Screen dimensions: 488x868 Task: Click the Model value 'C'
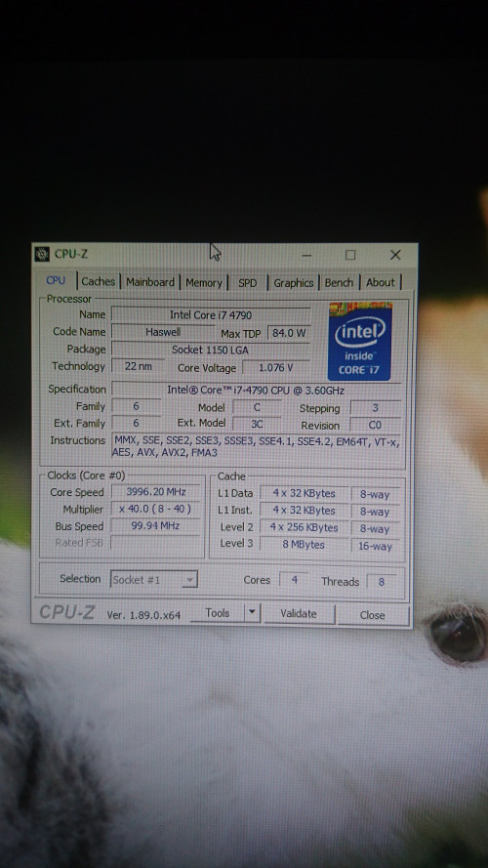point(257,407)
